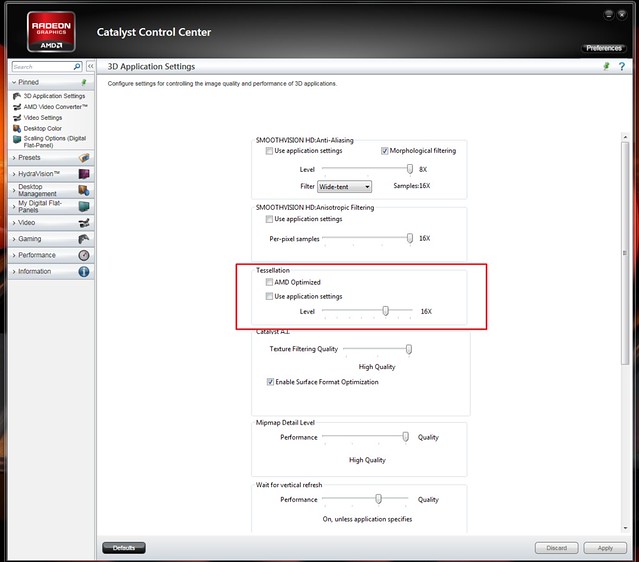The width and height of the screenshot is (639, 562).
Task: Enable the AMD Optimized tessellation checkbox
Action: 269,283
